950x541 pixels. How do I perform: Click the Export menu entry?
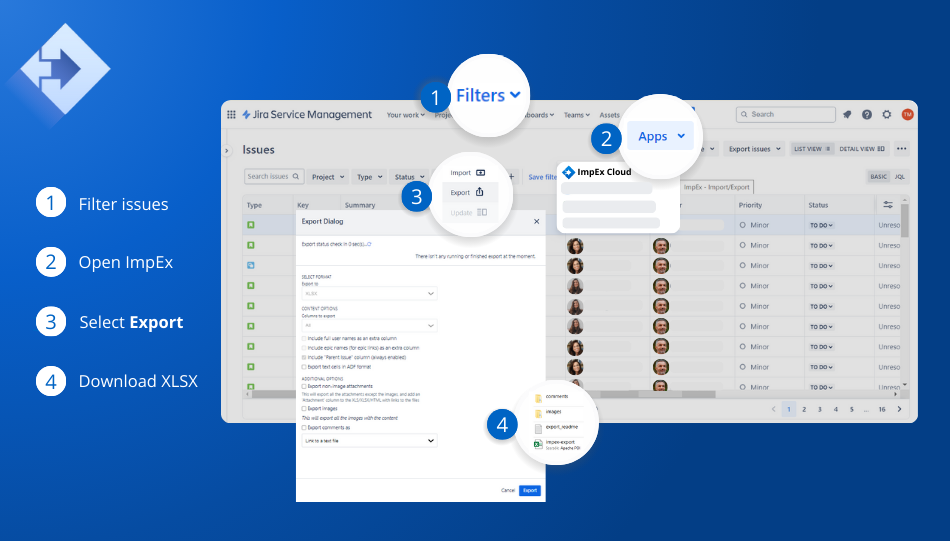click(468, 193)
